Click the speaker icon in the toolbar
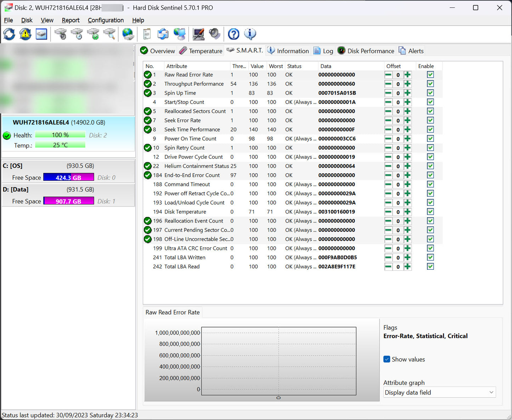 215,34
